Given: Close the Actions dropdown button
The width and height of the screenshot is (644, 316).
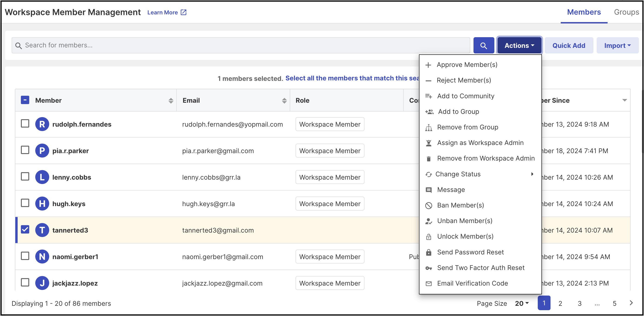Looking at the screenshot, I should pyautogui.click(x=519, y=45).
